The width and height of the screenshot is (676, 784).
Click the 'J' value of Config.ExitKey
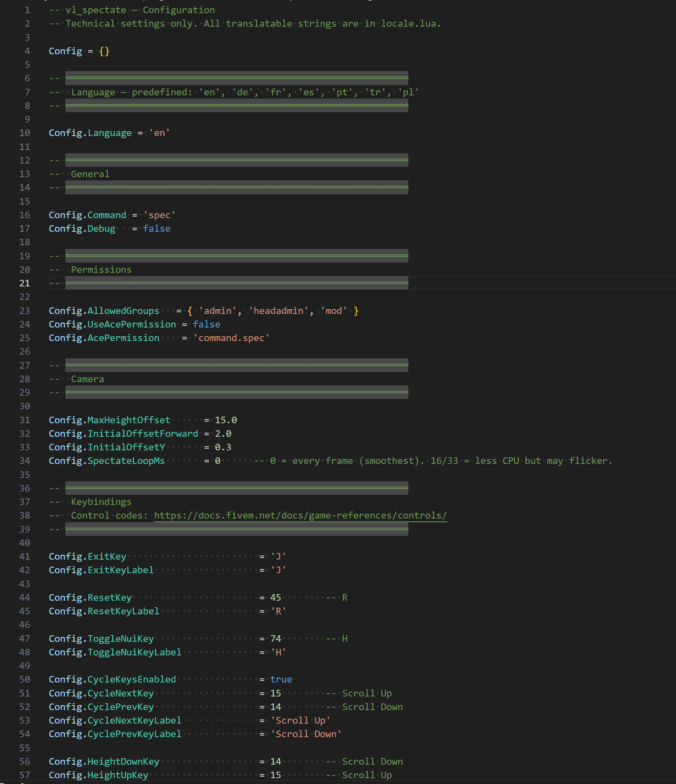tap(278, 556)
